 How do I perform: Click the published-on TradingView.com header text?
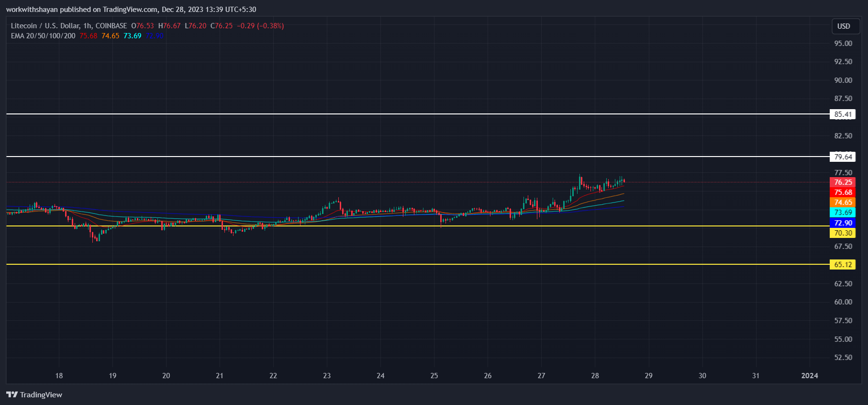click(131, 10)
